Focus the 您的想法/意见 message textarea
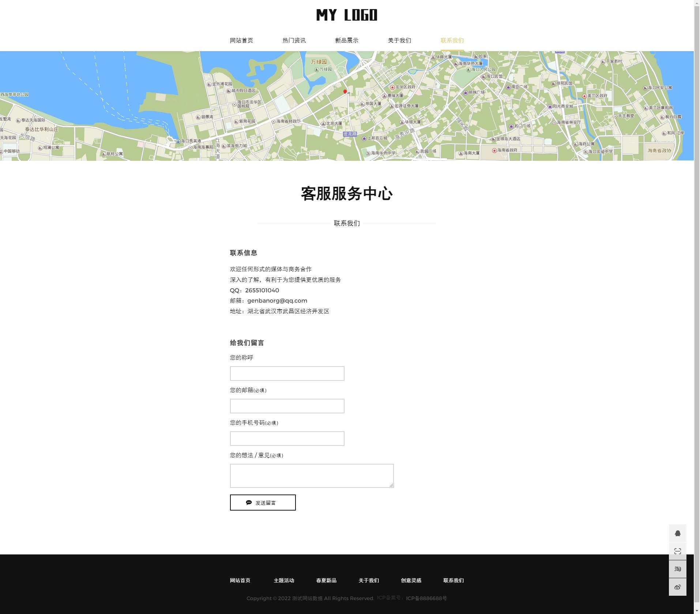The image size is (700, 614). 311,475
